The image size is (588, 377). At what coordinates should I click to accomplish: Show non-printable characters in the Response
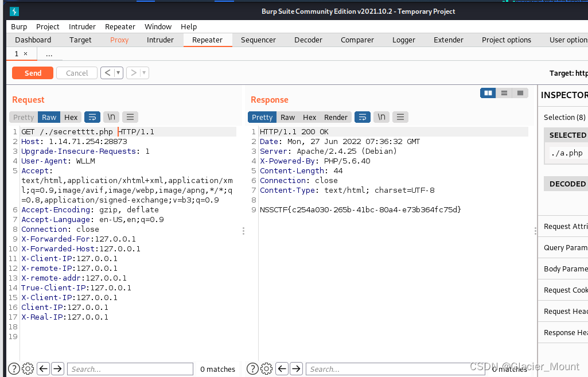[381, 116]
